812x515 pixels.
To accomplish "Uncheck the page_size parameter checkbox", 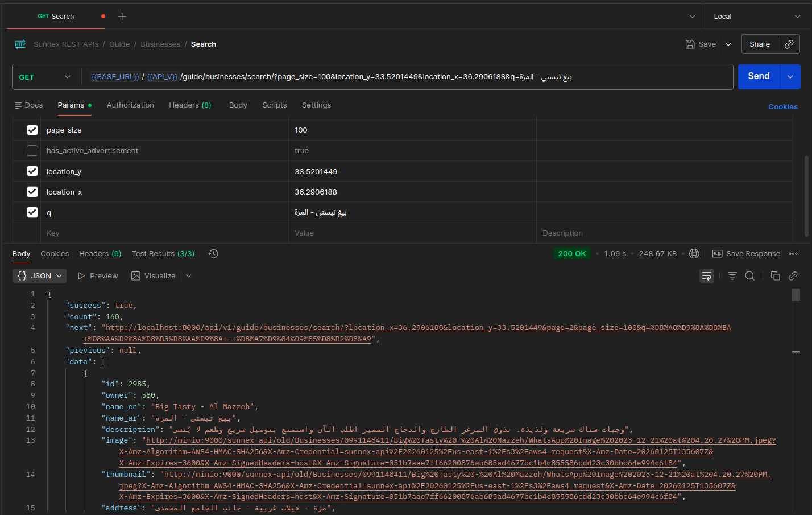I will coord(32,130).
